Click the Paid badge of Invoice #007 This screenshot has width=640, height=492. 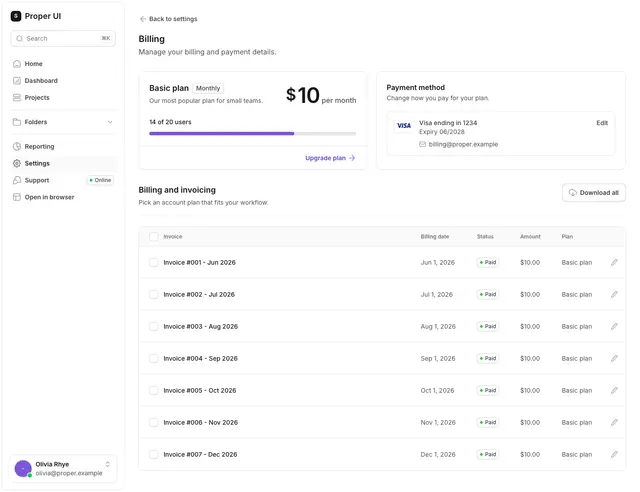click(488, 454)
